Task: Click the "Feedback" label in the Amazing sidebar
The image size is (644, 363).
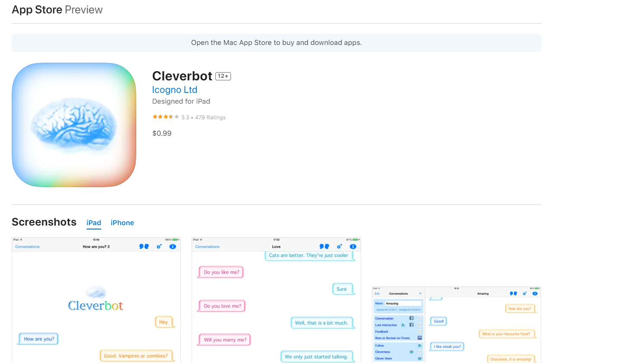Action: click(382, 331)
